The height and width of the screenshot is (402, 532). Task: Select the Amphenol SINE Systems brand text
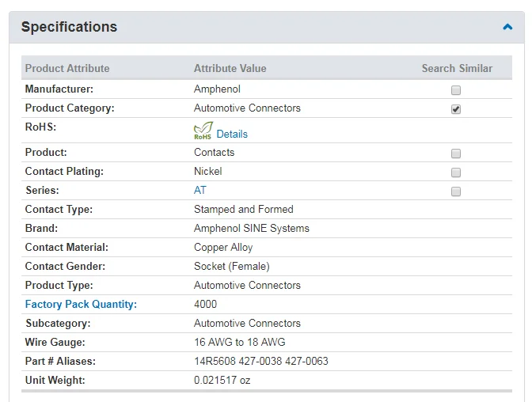252,229
